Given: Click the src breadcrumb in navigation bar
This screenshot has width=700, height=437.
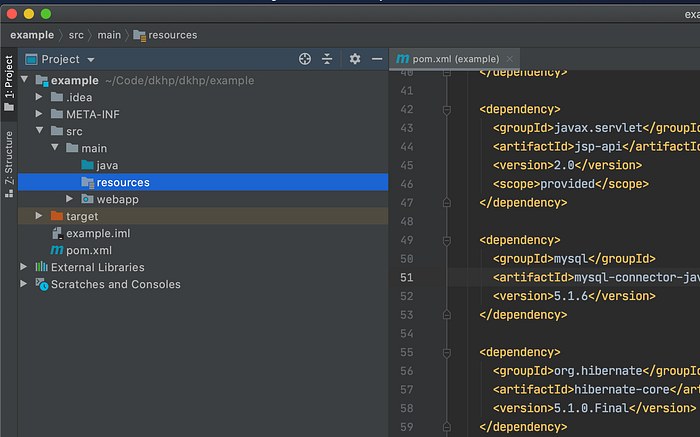Looking at the screenshot, I should 76,35.
